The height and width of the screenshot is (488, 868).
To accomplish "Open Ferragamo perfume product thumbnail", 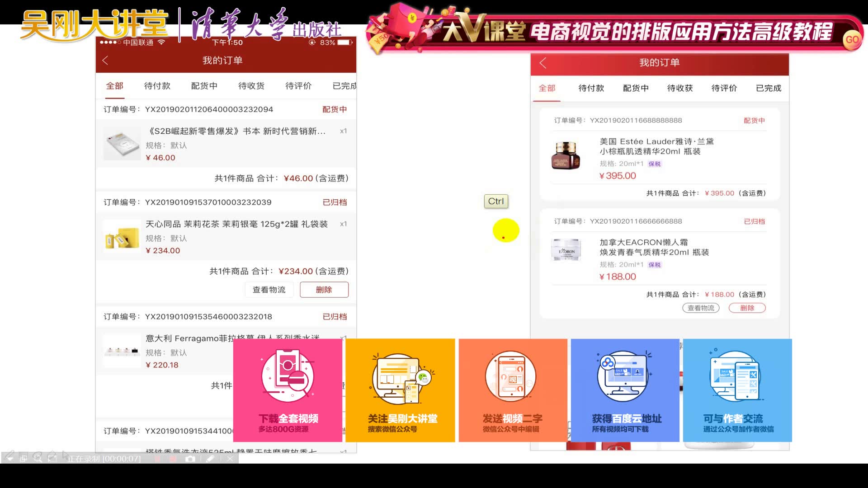I will pos(122,351).
